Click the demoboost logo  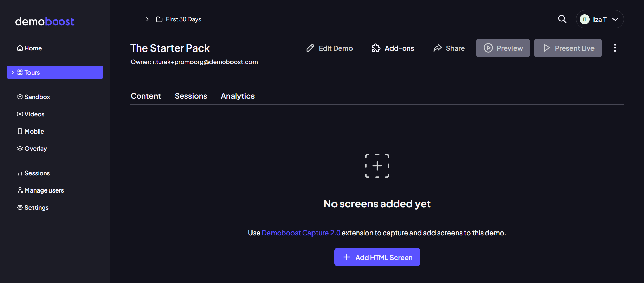click(45, 21)
